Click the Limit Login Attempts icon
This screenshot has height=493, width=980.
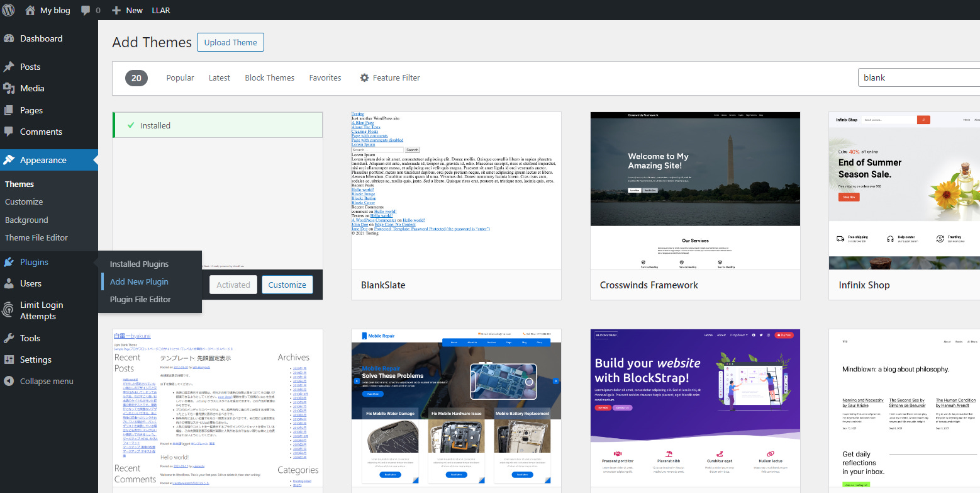(9, 310)
